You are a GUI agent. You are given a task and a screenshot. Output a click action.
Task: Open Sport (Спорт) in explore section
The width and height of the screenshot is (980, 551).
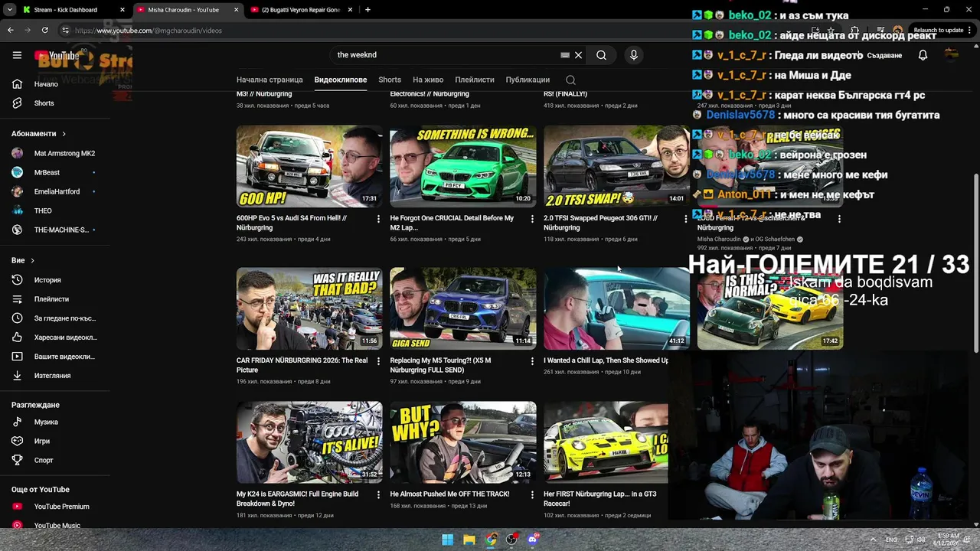44,461
